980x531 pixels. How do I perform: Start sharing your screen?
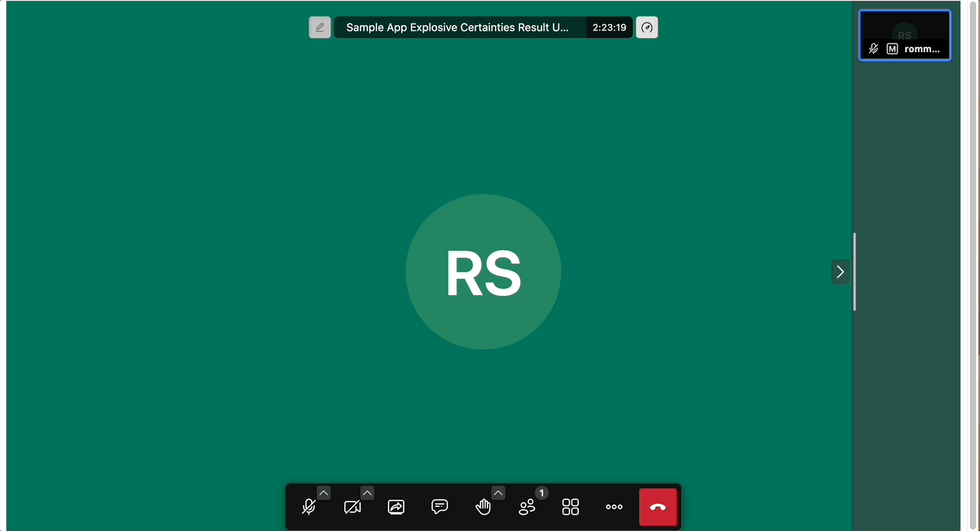396,507
